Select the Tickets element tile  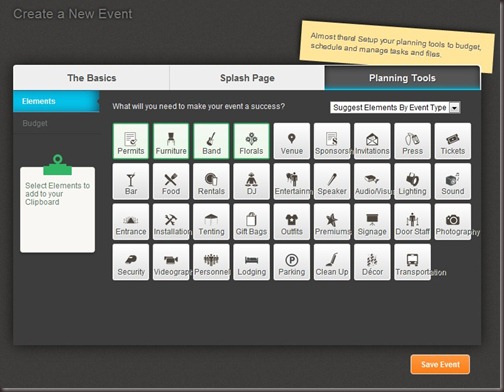tap(453, 141)
